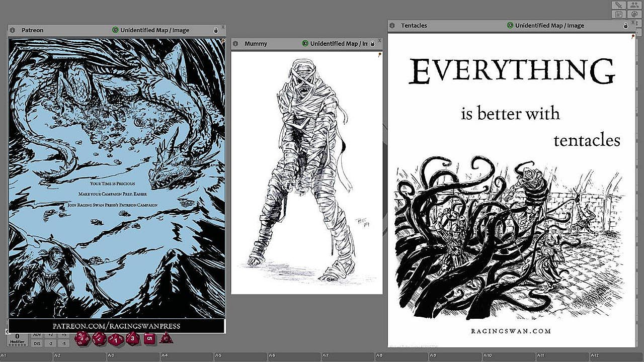Screen dimensions: 644x362
Task: Apply the +2 modifier button
Action: 50,334
